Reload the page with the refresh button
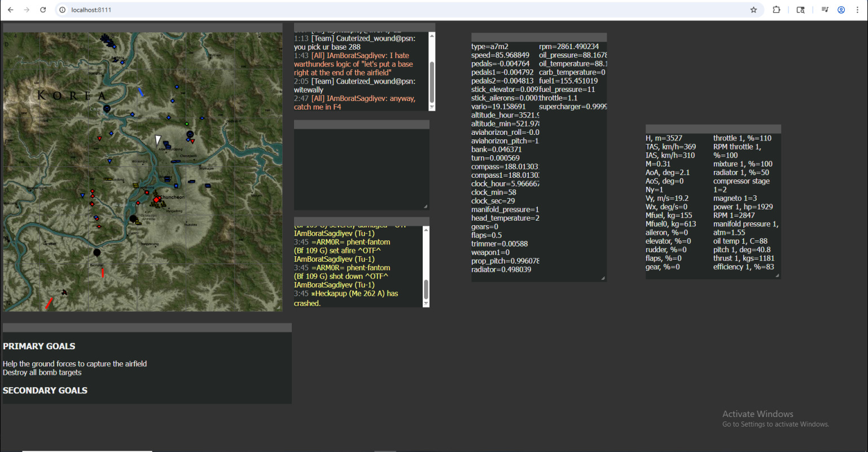This screenshot has height=452, width=868. 43,10
